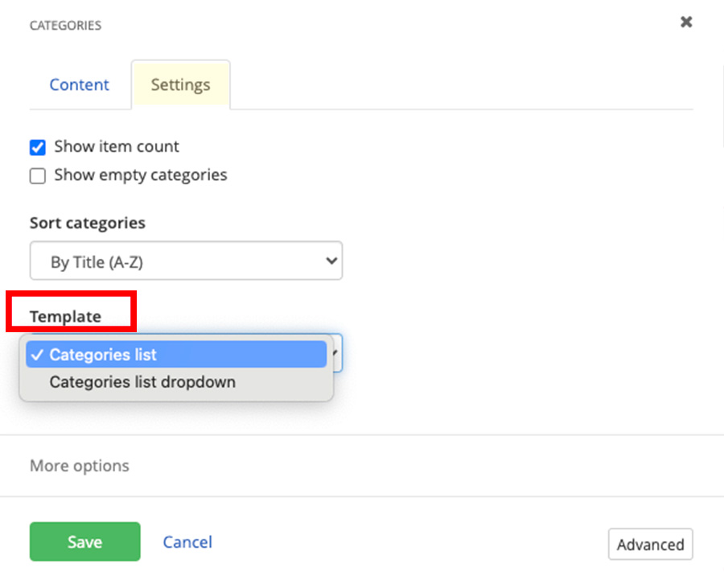This screenshot has height=588, width=724.
Task: Click the Save button's green area
Action: point(84,541)
